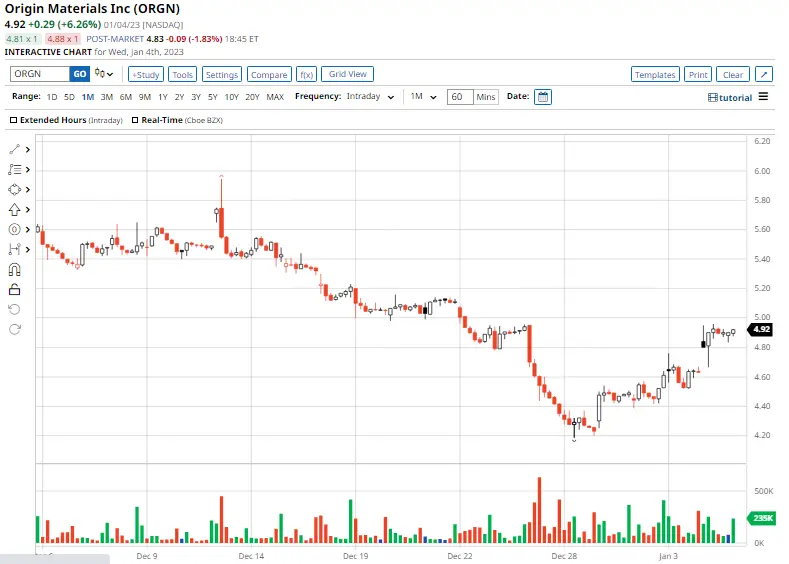789x564 pixels.
Task: Switch range to 6M
Action: pyautogui.click(x=126, y=97)
